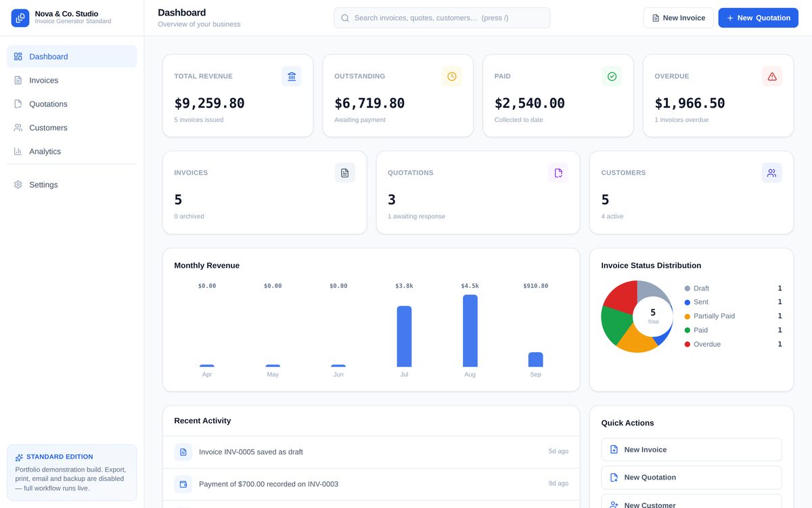
Task: Click the green Paid legend dot
Action: point(687,331)
